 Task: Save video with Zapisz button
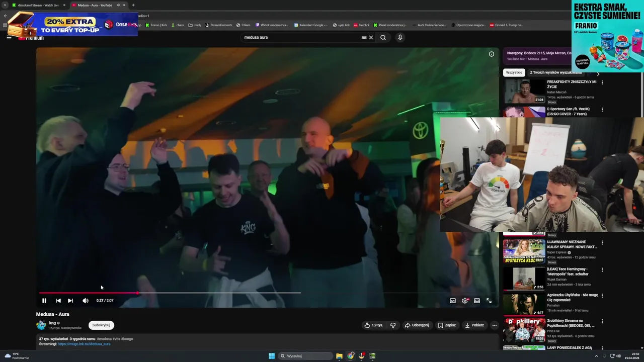point(447,325)
